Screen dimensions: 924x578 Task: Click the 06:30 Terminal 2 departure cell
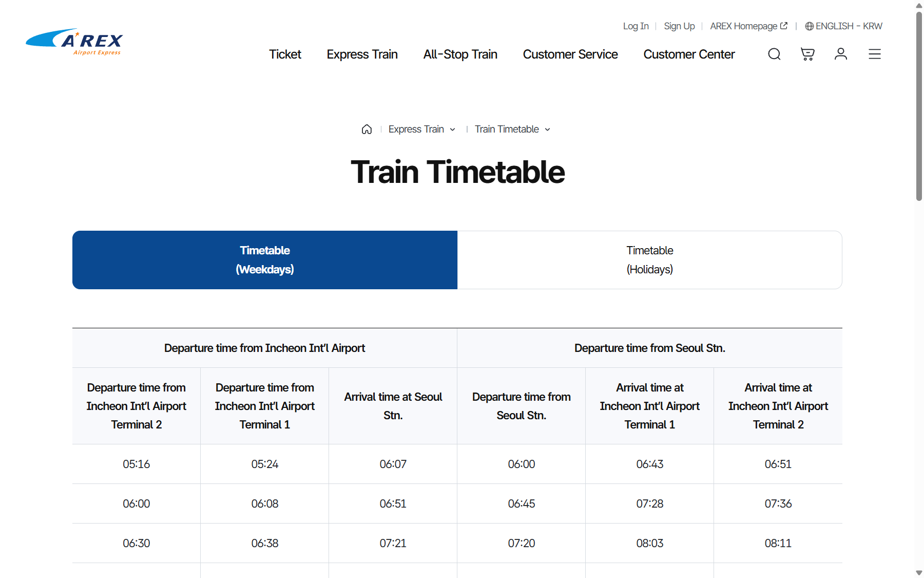pyautogui.click(x=137, y=543)
